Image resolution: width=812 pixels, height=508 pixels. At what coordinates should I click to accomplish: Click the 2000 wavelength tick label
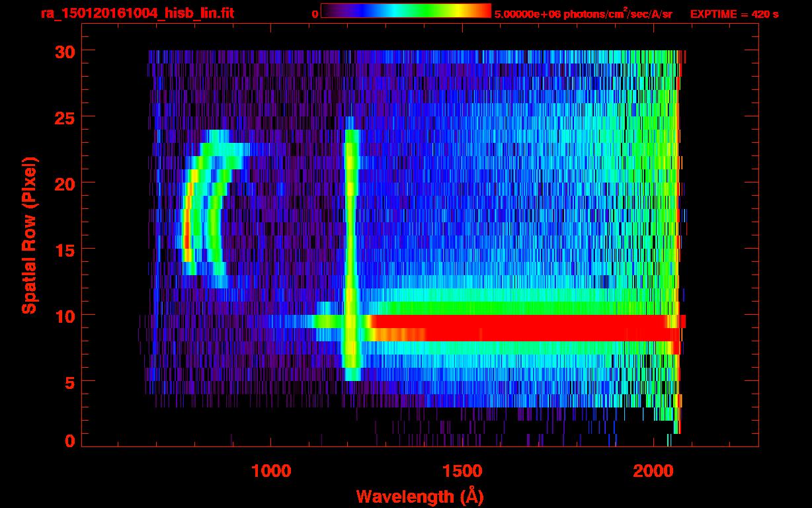point(653,471)
